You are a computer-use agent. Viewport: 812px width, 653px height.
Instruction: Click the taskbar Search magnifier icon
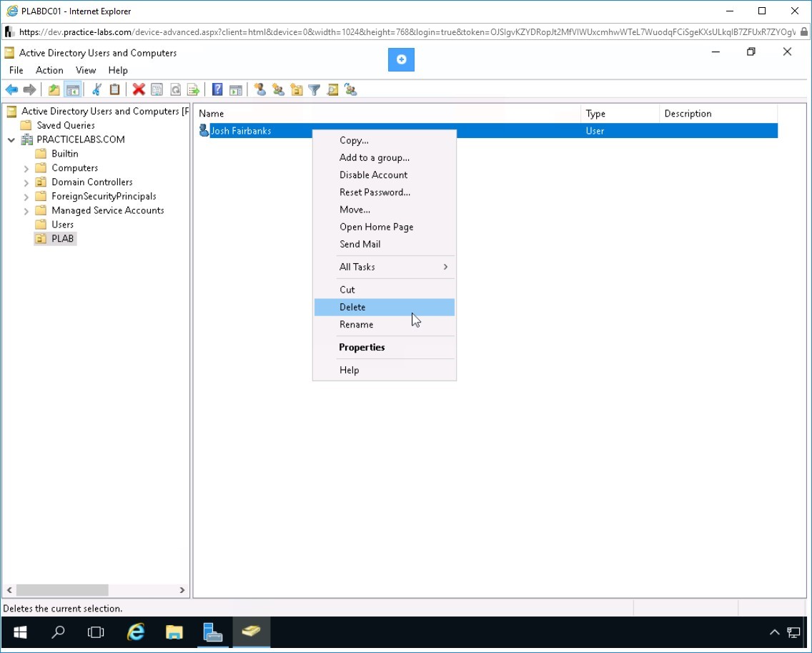click(x=58, y=632)
